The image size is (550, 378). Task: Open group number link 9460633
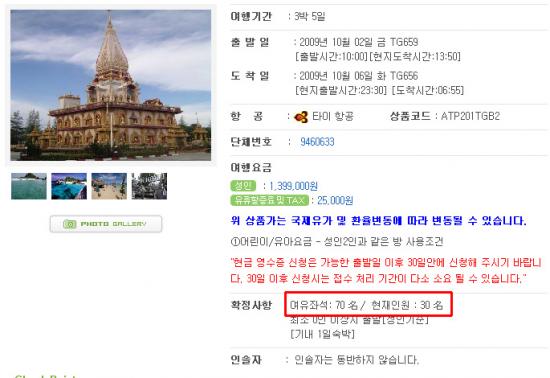coord(317,142)
